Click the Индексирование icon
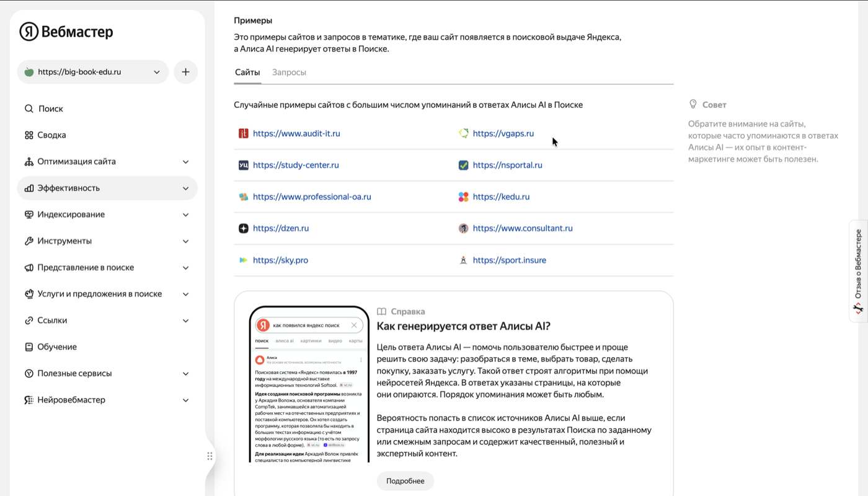 [29, 215]
